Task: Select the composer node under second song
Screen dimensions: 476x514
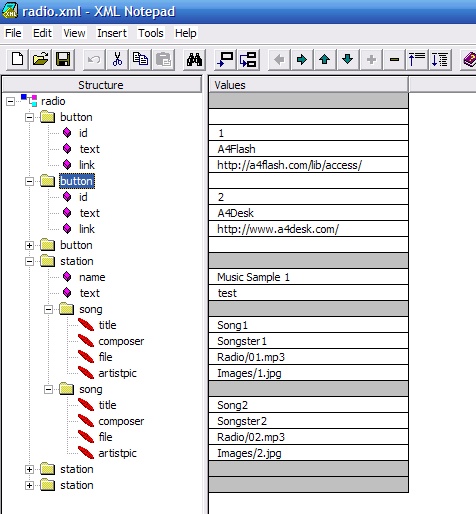Action: (x=121, y=421)
